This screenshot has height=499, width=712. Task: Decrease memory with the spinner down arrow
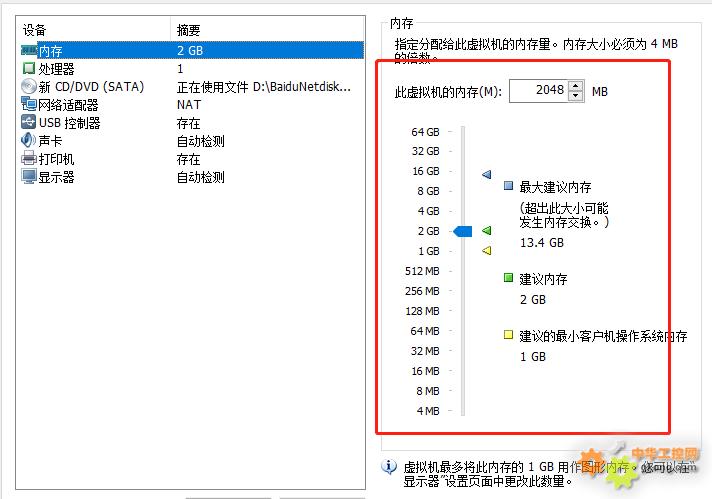576,96
